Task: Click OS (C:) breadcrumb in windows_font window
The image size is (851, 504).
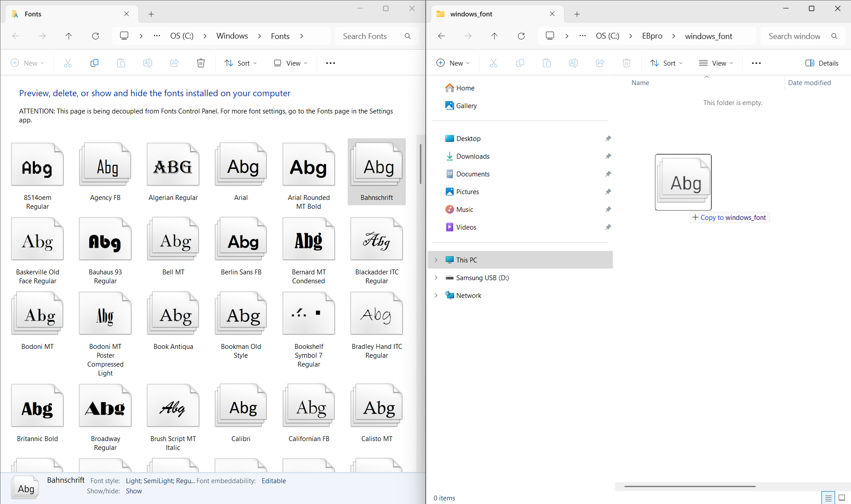Action: click(608, 36)
